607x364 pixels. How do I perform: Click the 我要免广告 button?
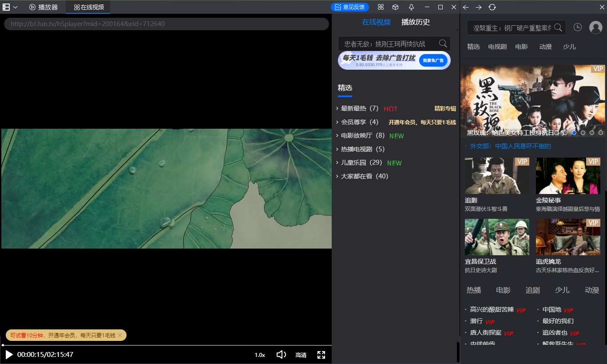pos(433,60)
